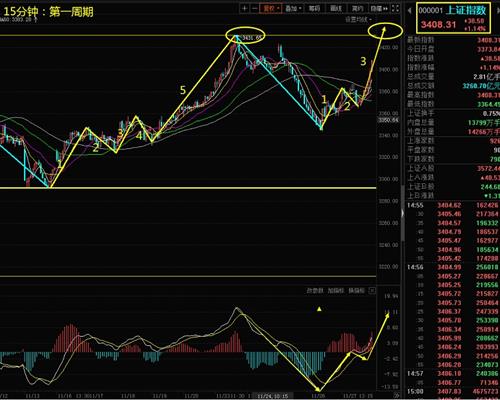Click 改参数 on indicator panel

tap(315, 291)
